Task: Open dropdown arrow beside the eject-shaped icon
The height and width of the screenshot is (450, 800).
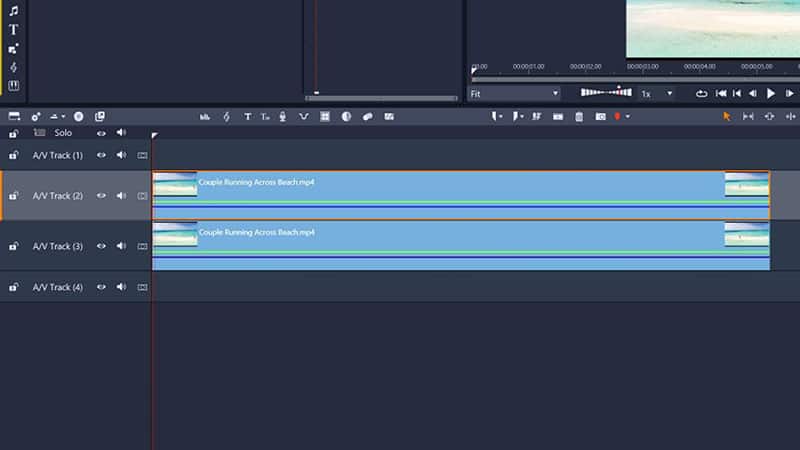Action: (63, 116)
